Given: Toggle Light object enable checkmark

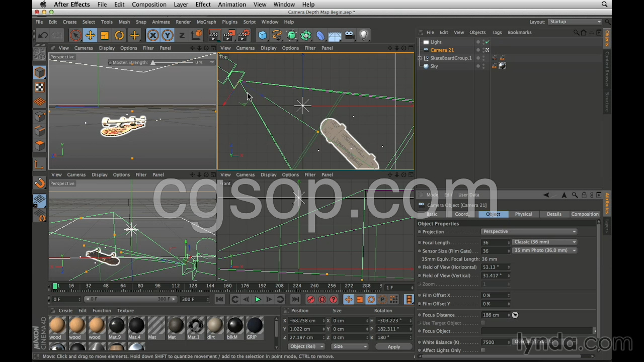Looking at the screenshot, I should coord(487,42).
